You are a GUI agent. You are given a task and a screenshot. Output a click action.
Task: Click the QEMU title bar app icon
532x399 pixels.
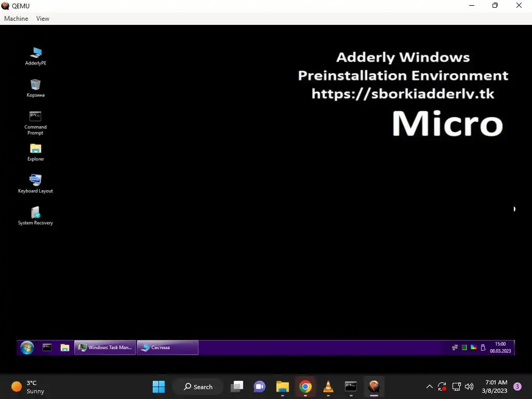click(5, 6)
